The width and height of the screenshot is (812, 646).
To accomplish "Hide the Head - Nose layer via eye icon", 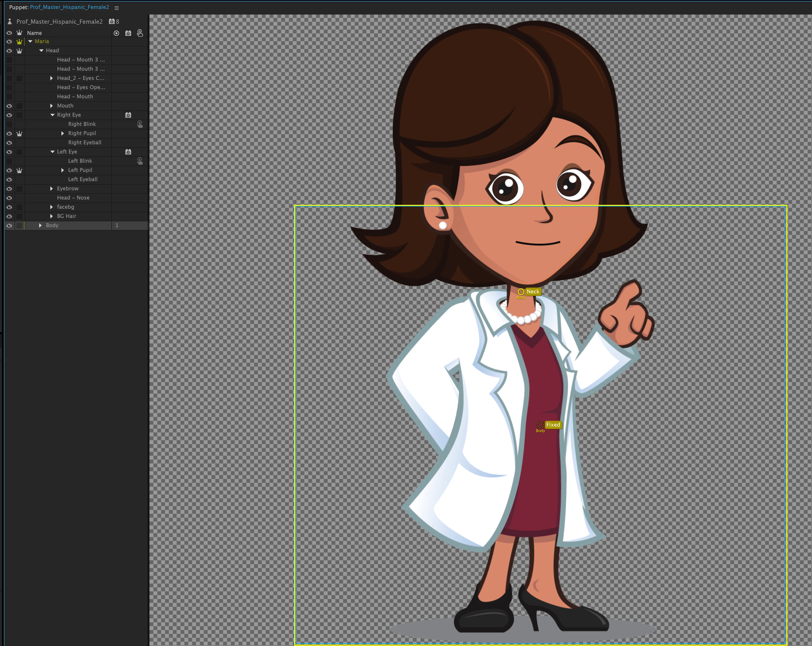I will (9, 198).
